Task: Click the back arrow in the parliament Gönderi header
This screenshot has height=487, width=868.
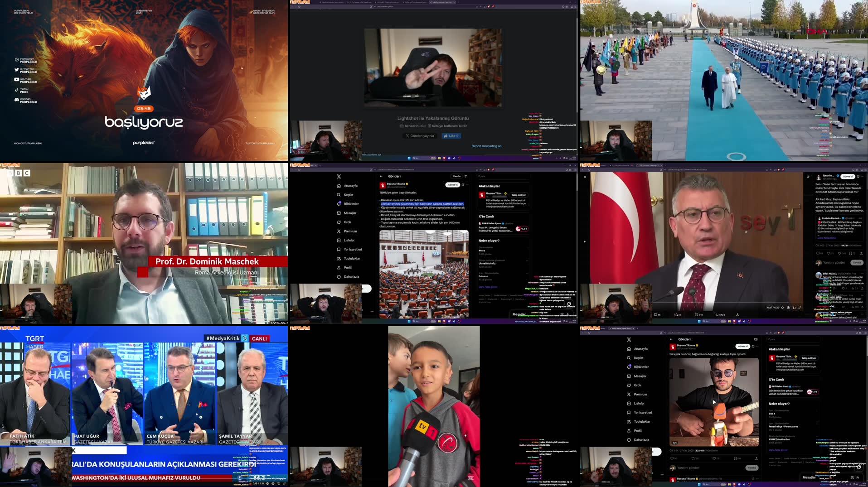Action: [x=381, y=176]
